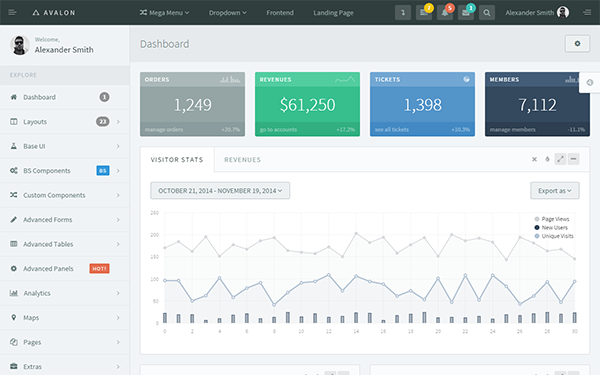
Task: Click the Analytics chart icon
Action: point(14,293)
